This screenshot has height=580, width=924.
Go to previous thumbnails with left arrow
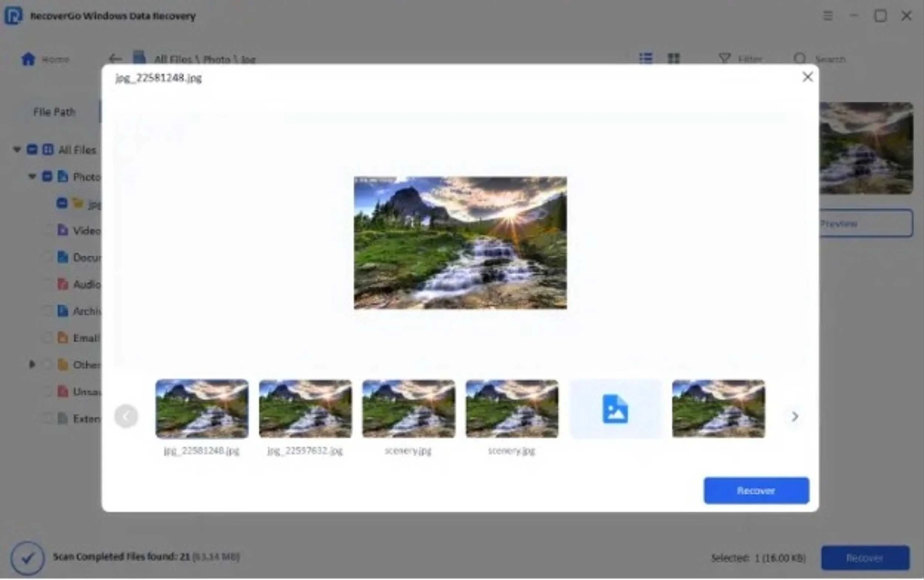(x=126, y=416)
